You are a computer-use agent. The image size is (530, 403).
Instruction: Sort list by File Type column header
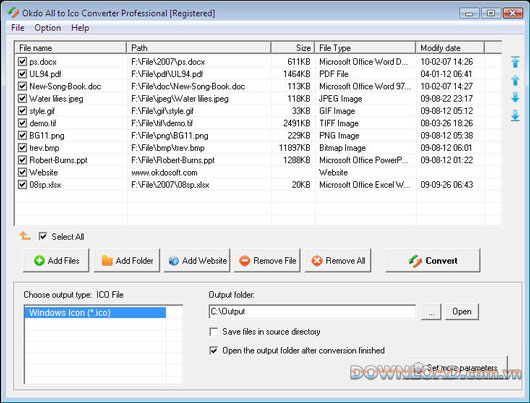pos(365,48)
